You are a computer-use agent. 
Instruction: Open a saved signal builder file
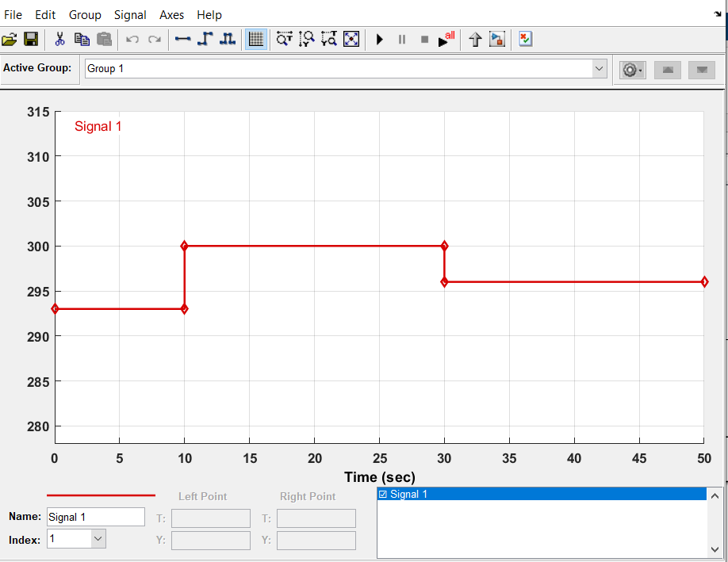point(10,39)
